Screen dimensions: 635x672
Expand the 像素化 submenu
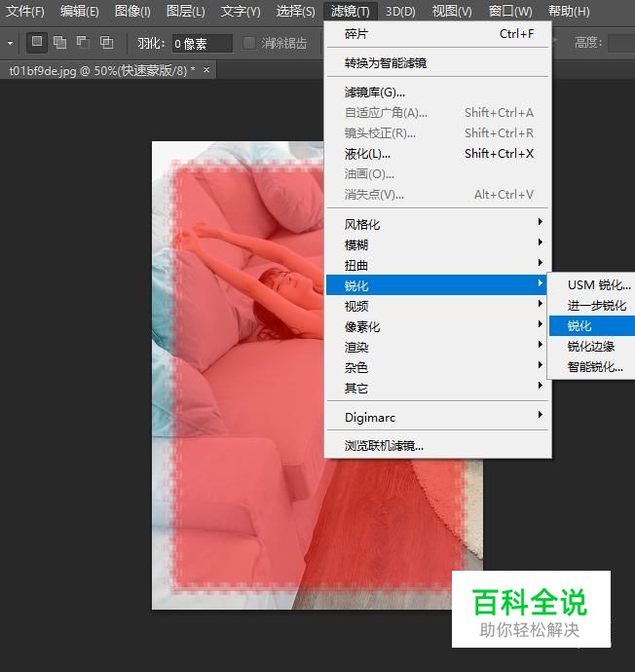(x=437, y=326)
